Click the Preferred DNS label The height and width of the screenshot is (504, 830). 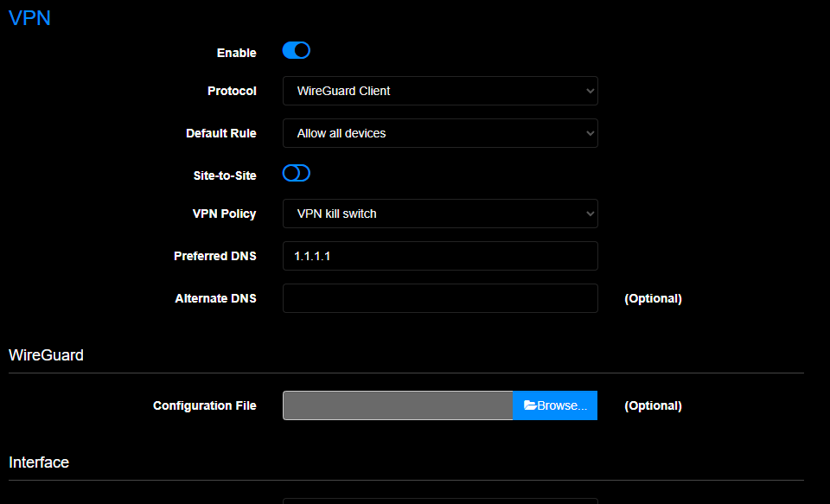pyautogui.click(x=215, y=256)
